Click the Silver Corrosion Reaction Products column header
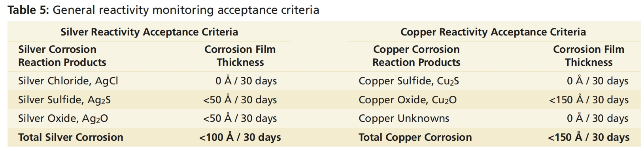The width and height of the screenshot is (644, 151). (62, 56)
